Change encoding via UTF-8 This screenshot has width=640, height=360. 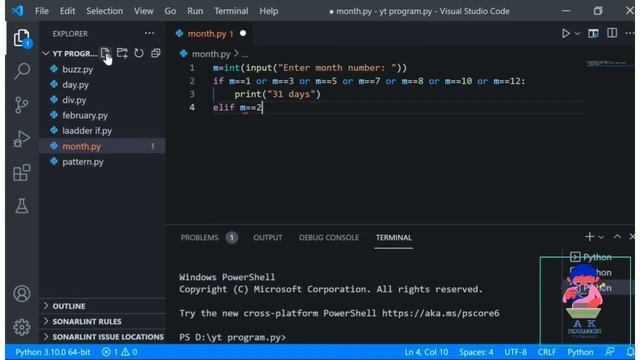(x=516, y=352)
